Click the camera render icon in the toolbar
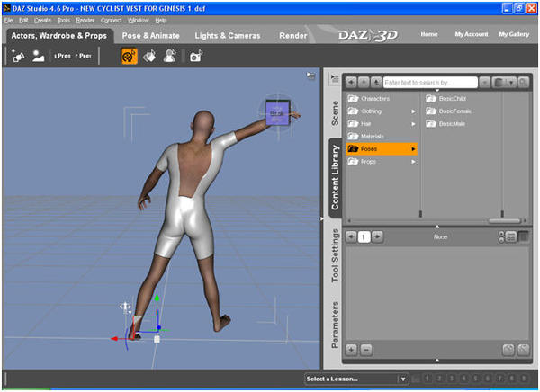Screen dimensions: 540x392 tap(196, 56)
